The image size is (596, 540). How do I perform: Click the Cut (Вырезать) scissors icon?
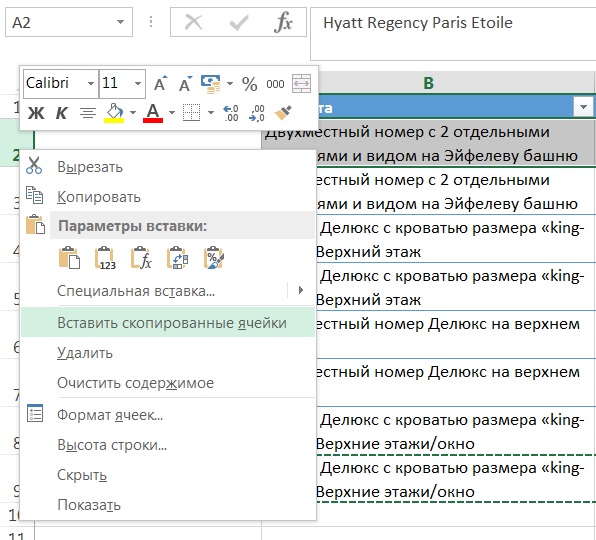34,166
